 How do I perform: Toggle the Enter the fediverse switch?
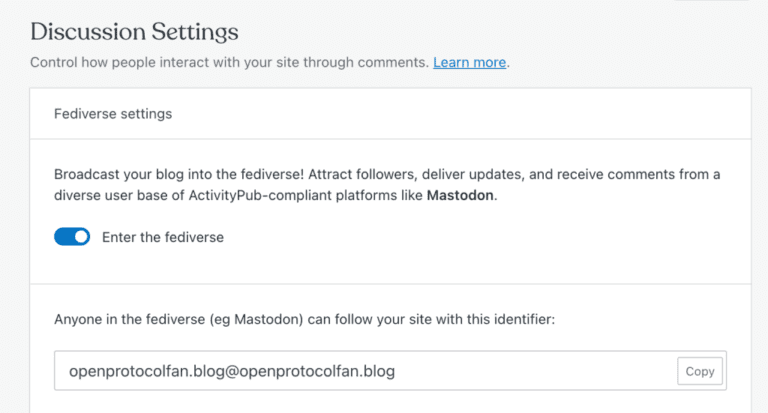[72, 238]
